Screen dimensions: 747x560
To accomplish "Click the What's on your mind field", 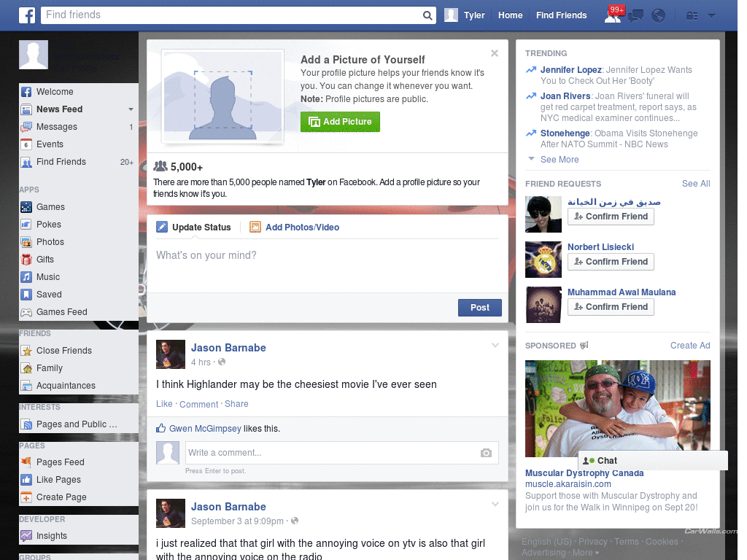I will 328,265.
